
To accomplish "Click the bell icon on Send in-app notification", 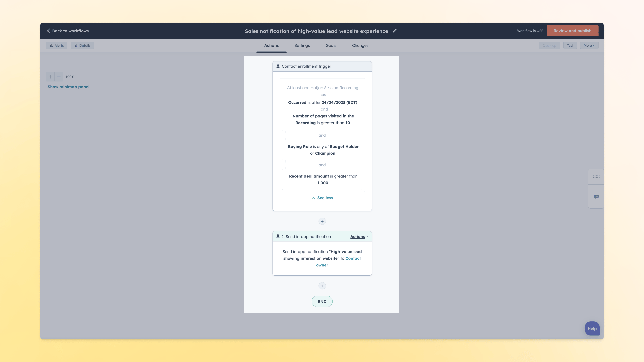I will click(278, 237).
